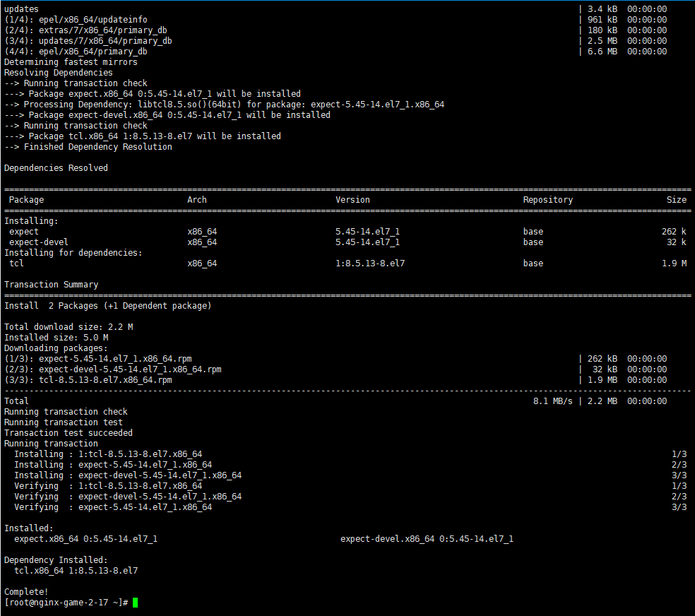This screenshot has width=695, height=616.
Task: Click the 'Installing:' table section label
Action: (x=31, y=220)
